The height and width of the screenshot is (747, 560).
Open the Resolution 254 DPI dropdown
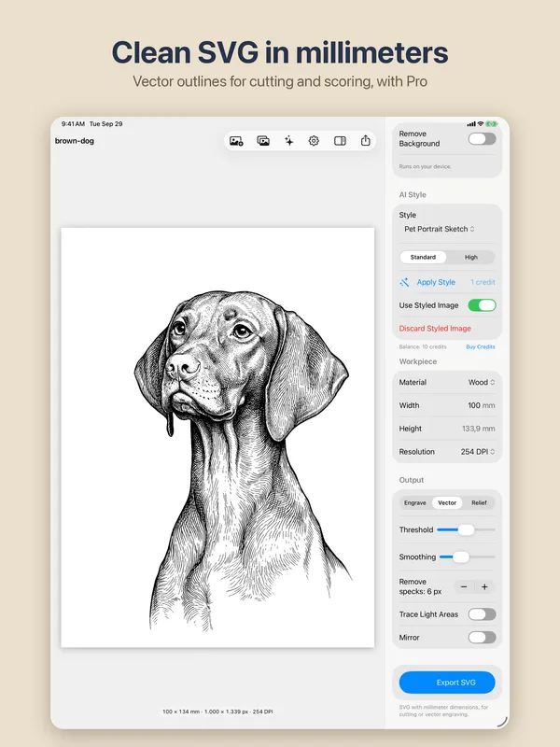(x=478, y=452)
